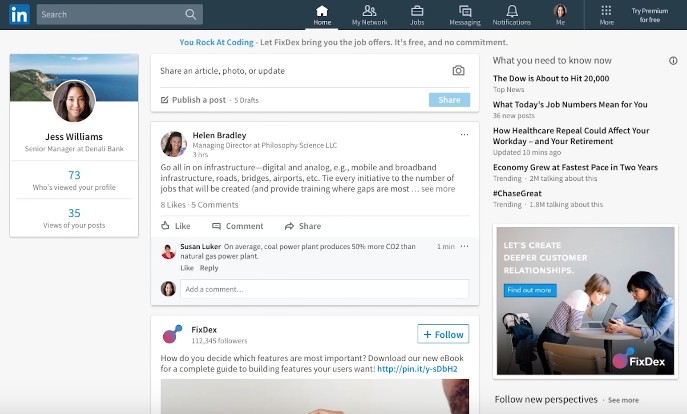Open the Notifications bell tab
687x414 pixels.
click(512, 15)
